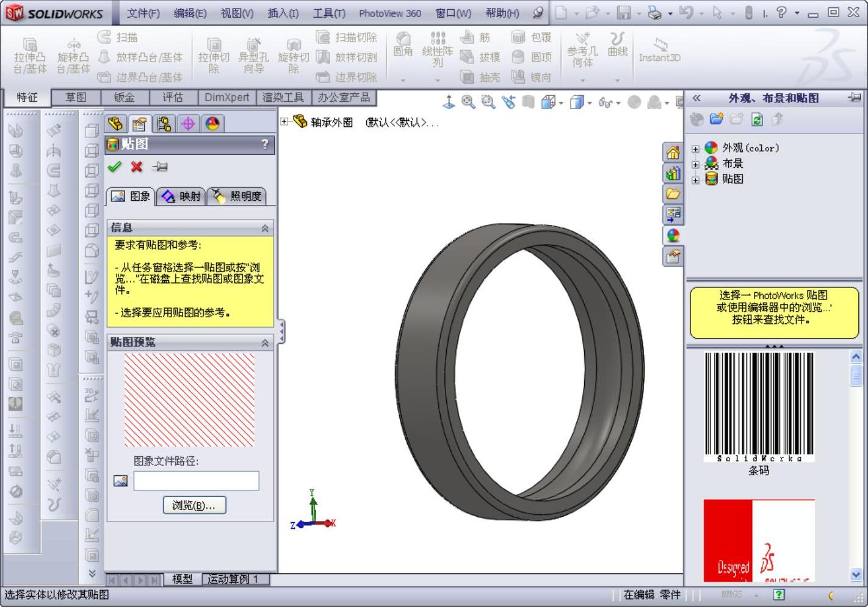Click the 镜向 mirror tool
Image resolution: width=868 pixels, height=607 pixels.
(532, 77)
